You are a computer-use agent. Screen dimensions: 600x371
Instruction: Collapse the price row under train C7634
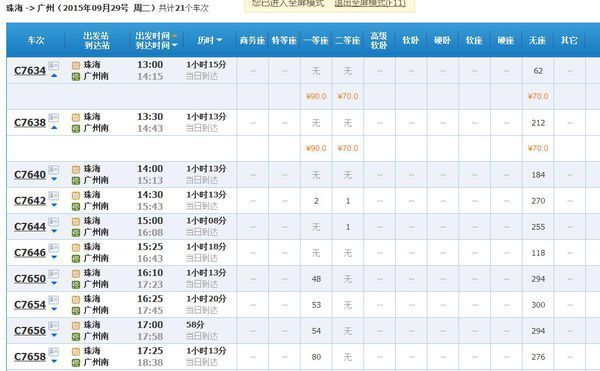point(54,75)
